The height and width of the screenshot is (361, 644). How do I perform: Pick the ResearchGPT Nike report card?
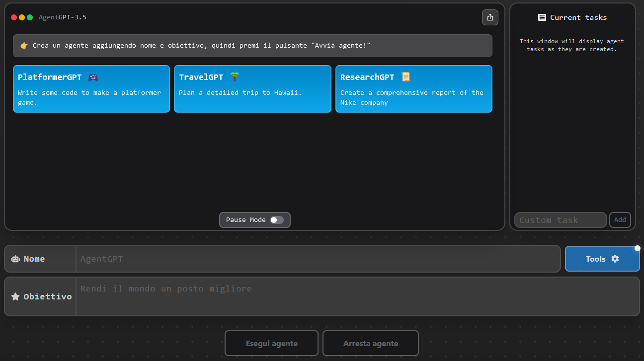pos(414,89)
